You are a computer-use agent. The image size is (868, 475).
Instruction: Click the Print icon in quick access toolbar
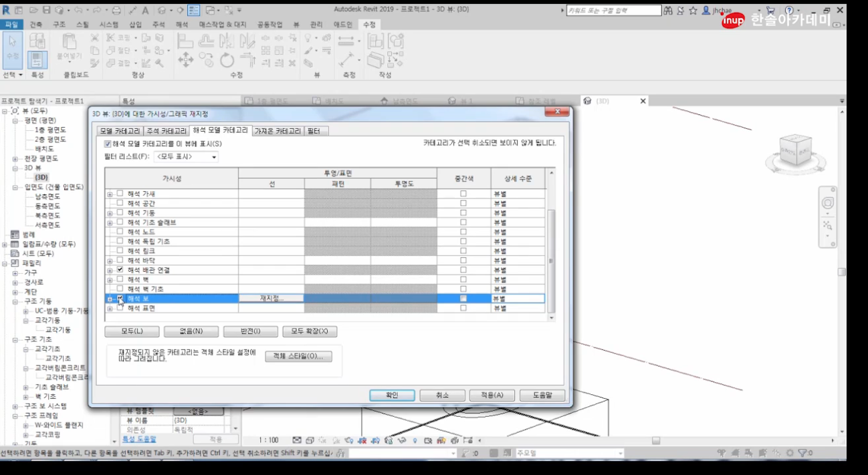pyautogui.click(x=116, y=11)
